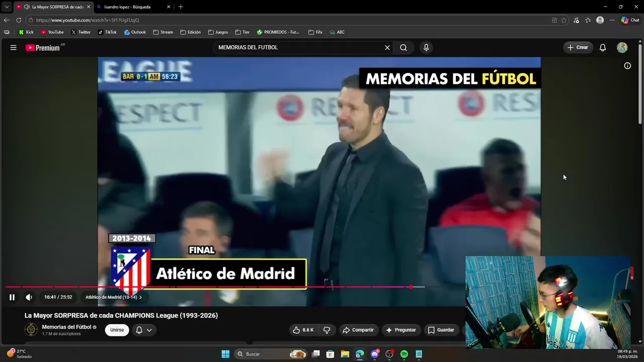Close the La Mayor SORPRESA tab
The height and width of the screenshot is (362, 644).
point(88,7)
